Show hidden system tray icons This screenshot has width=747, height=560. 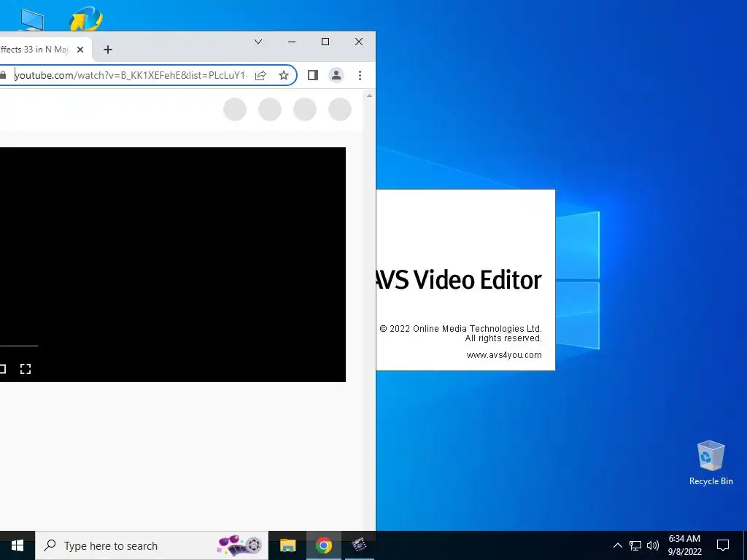pyautogui.click(x=617, y=545)
